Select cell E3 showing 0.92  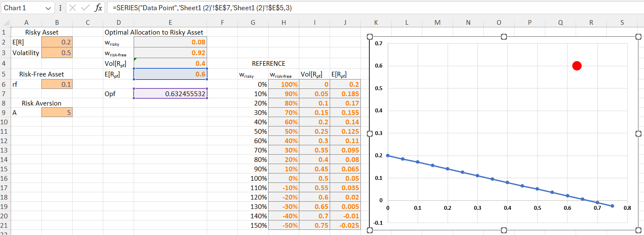170,53
